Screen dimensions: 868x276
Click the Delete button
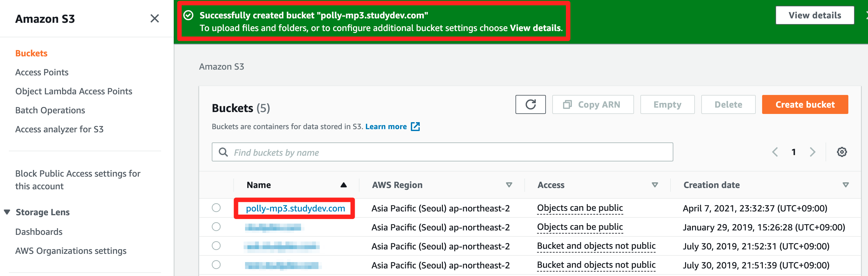(728, 104)
